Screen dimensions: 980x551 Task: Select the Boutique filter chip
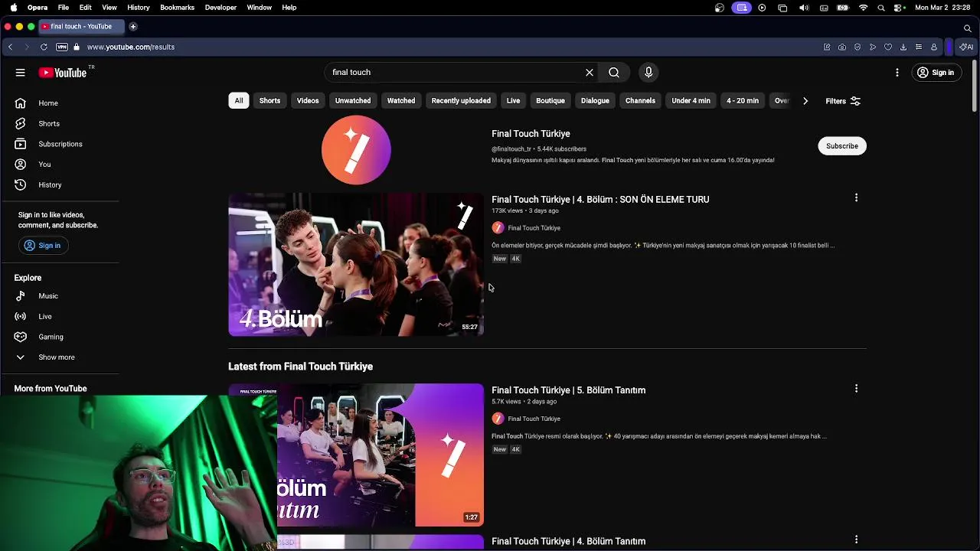(x=550, y=101)
